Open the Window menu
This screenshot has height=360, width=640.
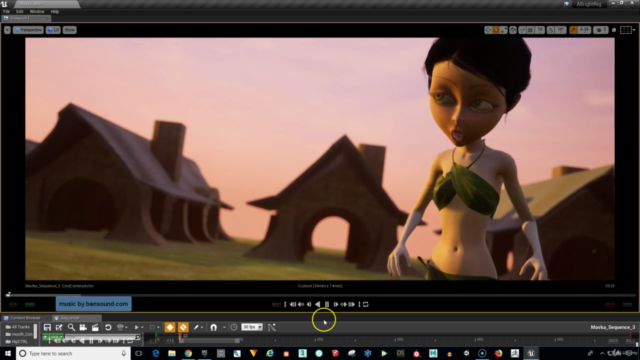coord(37,11)
